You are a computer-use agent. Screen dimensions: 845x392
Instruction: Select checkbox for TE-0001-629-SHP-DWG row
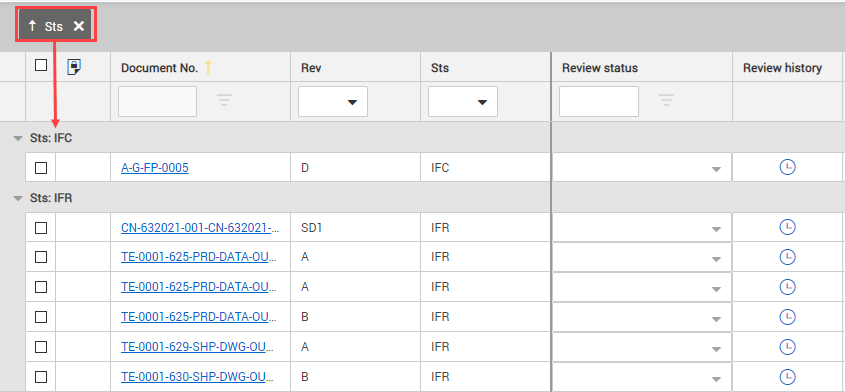[41, 347]
